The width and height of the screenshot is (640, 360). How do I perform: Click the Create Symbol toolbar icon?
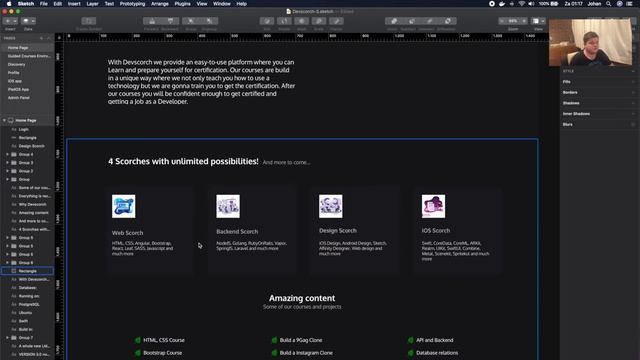89,21
